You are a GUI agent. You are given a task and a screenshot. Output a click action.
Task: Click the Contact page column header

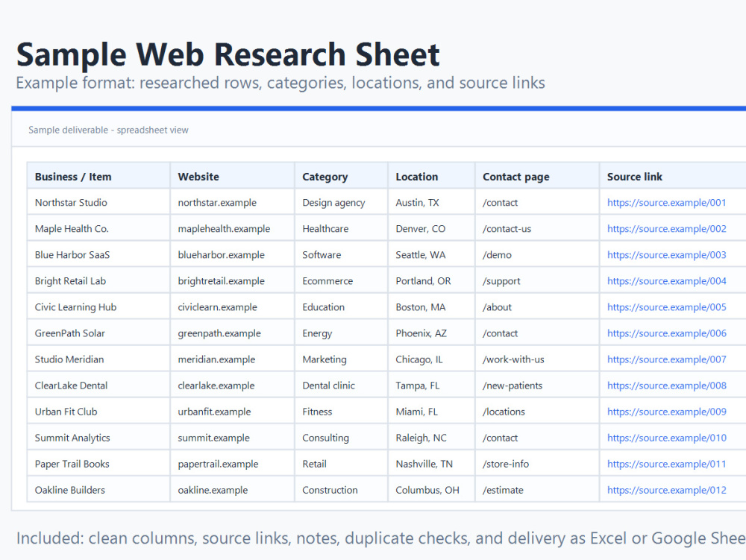(537, 176)
